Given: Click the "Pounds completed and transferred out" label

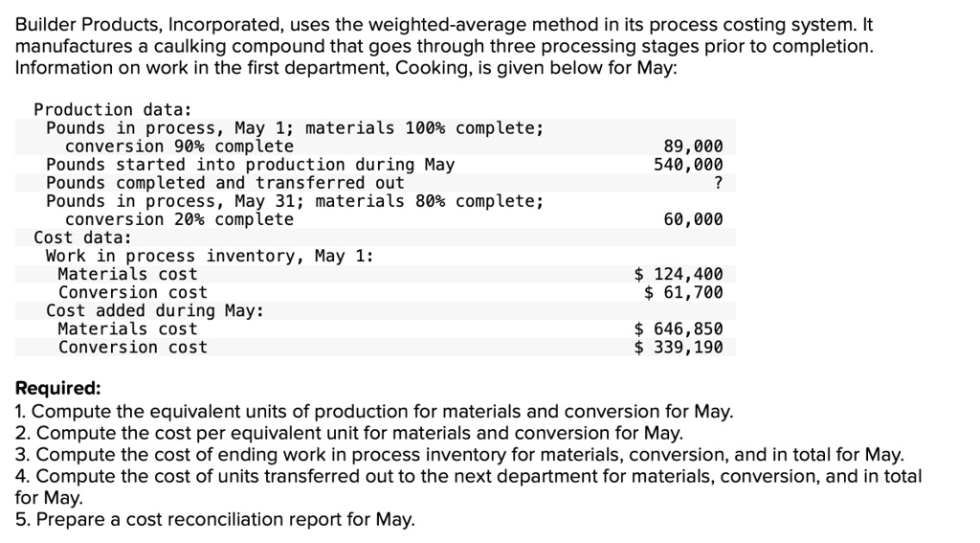Looking at the screenshot, I should tap(225, 183).
